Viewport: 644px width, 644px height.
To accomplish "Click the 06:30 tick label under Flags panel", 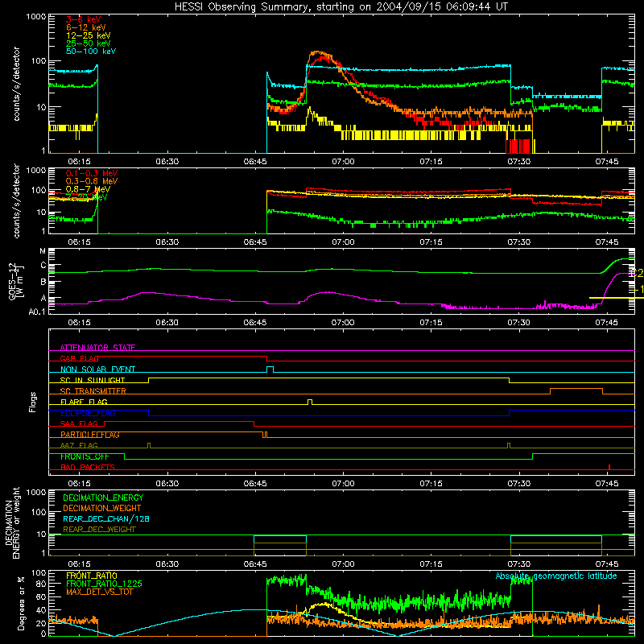I will [x=167, y=484].
